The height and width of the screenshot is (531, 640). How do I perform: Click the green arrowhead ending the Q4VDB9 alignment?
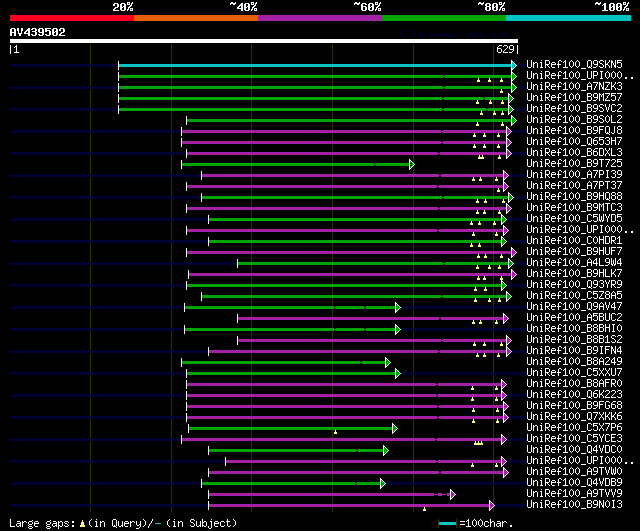(383, 484)
